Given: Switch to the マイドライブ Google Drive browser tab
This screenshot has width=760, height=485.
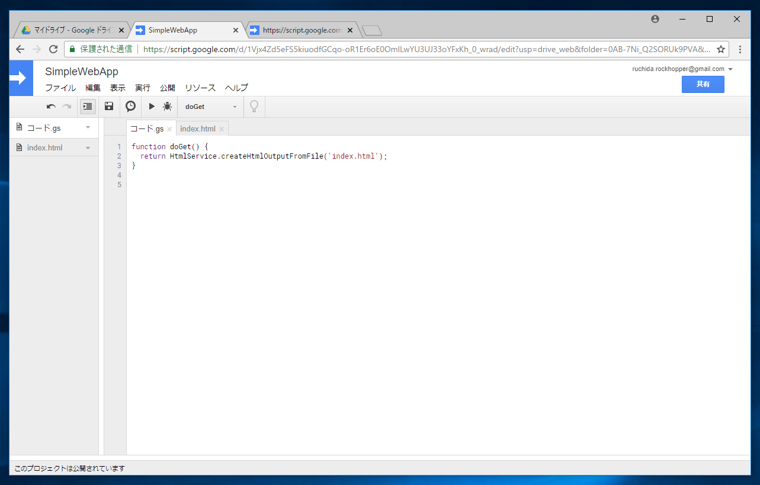Looking at the screenshot, I should point(72,30).
